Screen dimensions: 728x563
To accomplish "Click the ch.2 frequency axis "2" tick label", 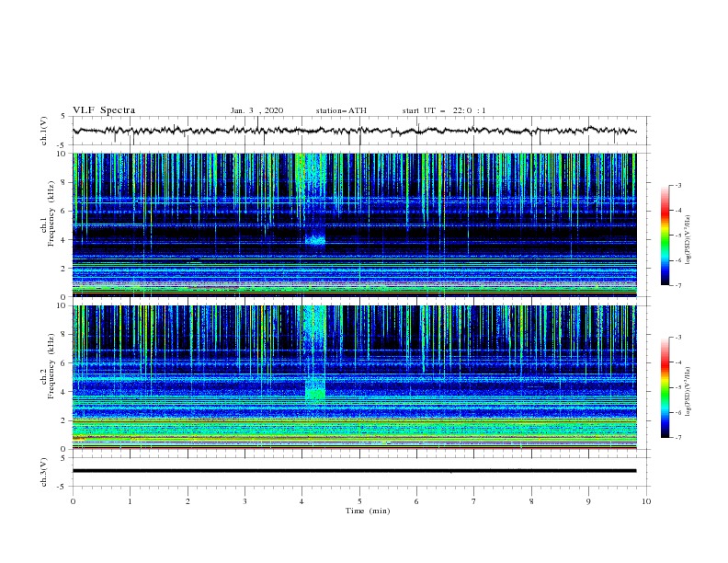I will coord(63,420).
